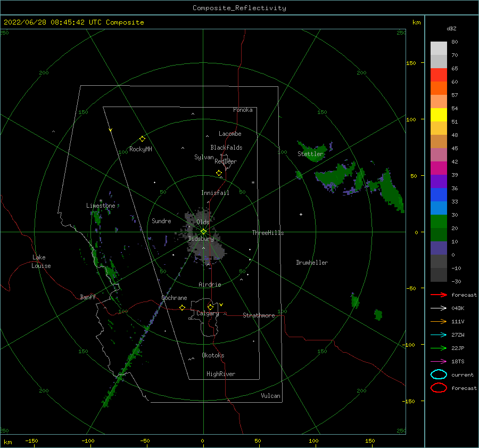Click the white plus marker west of Drumheller

point(301,214)
